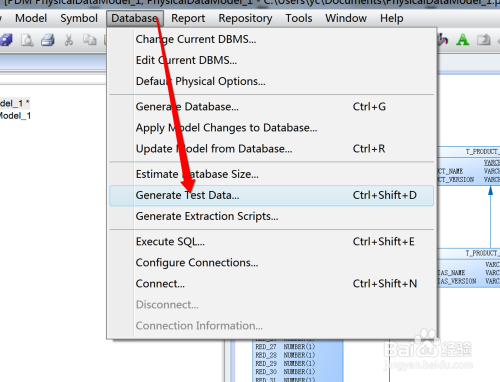Select Default Physical Options...

(x=271, y=81)
